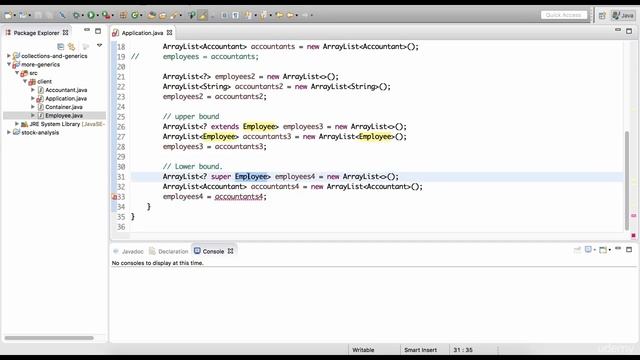Screen dimensions: 640x360
Task: Click Smart Insert in status bar
Action: tap(420, 350)
